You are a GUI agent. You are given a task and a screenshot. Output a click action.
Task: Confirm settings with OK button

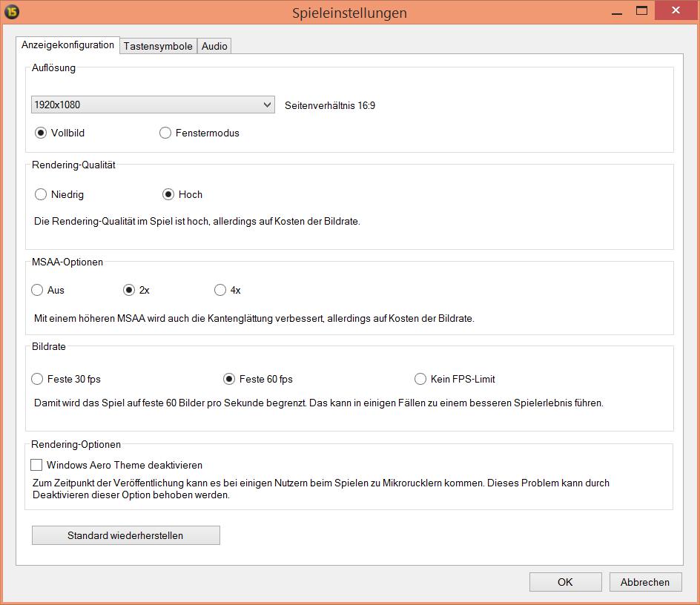pos(565,582)
